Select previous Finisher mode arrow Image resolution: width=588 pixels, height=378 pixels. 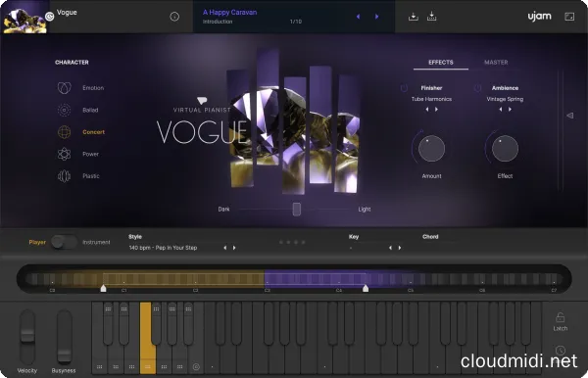coord(427,110)
